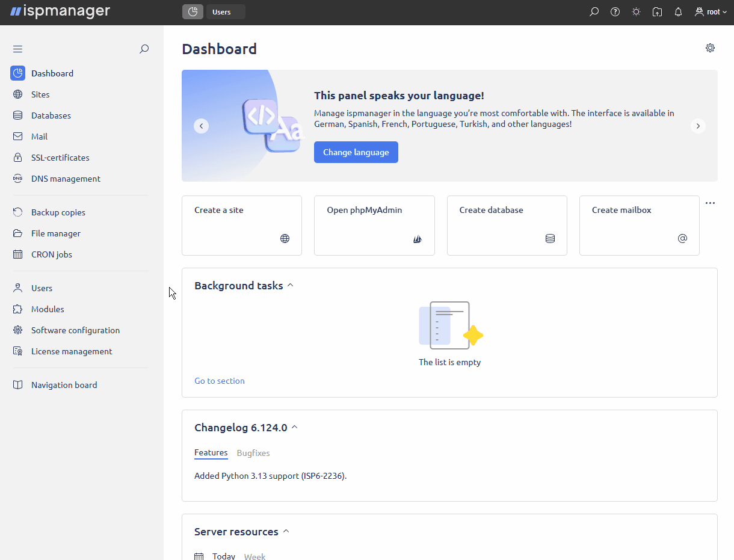
Task: Open Mail using its envelope icon
Action: (17, 136)
